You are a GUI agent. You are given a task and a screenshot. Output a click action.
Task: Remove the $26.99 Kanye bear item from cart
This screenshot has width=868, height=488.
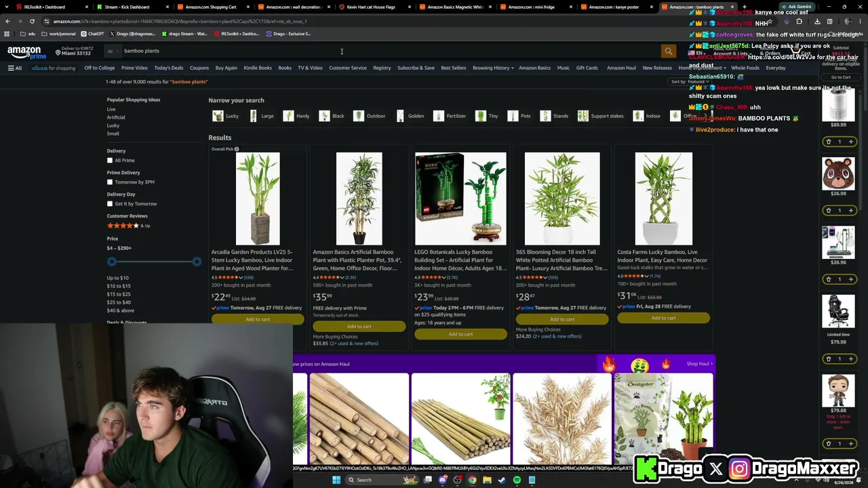pyautogui.click(x=828, y=210)
